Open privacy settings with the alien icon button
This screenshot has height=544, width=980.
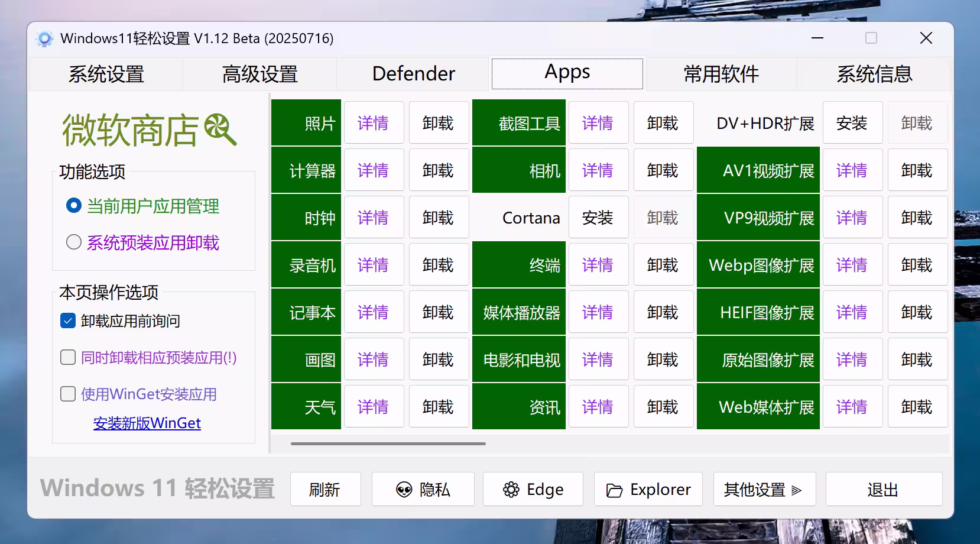[x=423, y=490]
